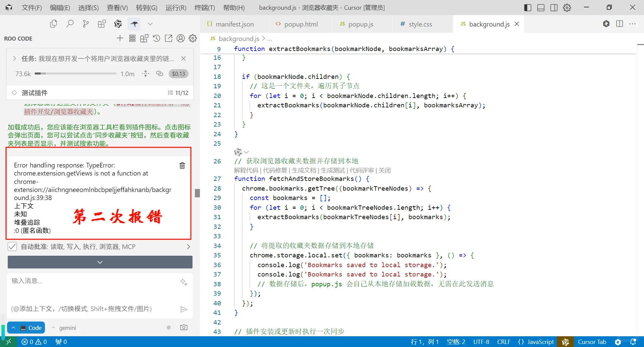Open the Search panel in the sidebar
644x347 pixels.
pyautogui.click(x=70, y=23)
